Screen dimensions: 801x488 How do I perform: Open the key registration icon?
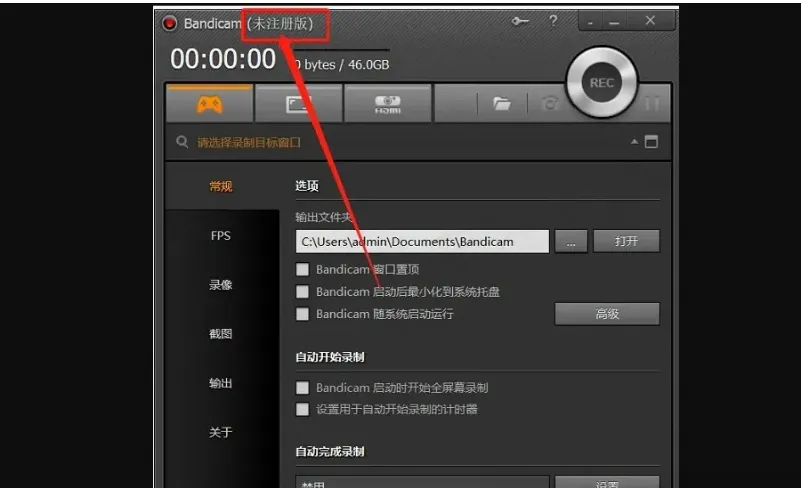pos(520,21)
